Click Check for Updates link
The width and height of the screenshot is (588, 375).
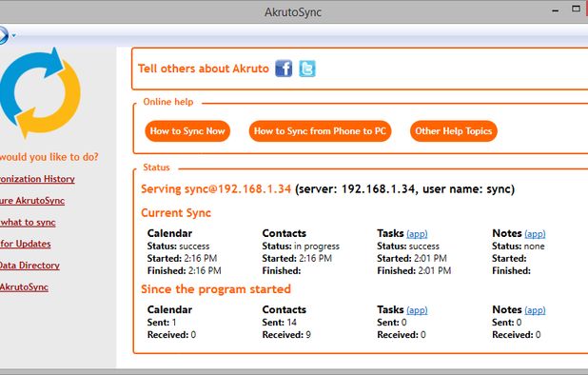[x=25, y=244]
